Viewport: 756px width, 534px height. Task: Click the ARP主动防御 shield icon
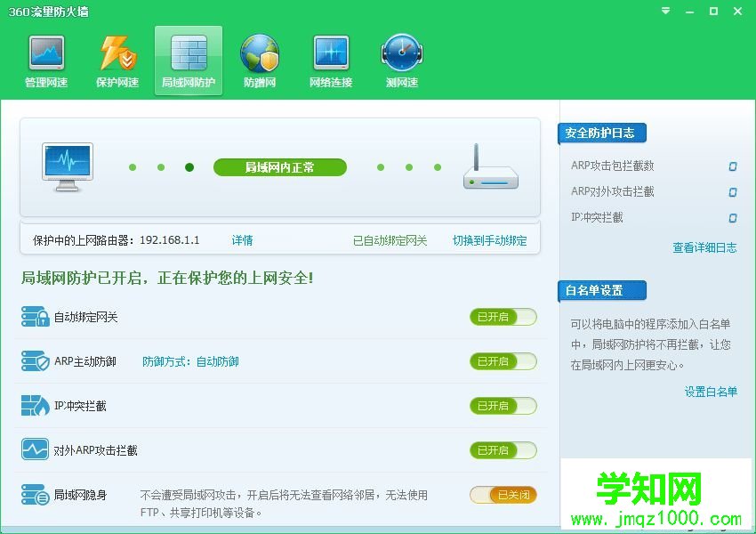click(36, 361)
